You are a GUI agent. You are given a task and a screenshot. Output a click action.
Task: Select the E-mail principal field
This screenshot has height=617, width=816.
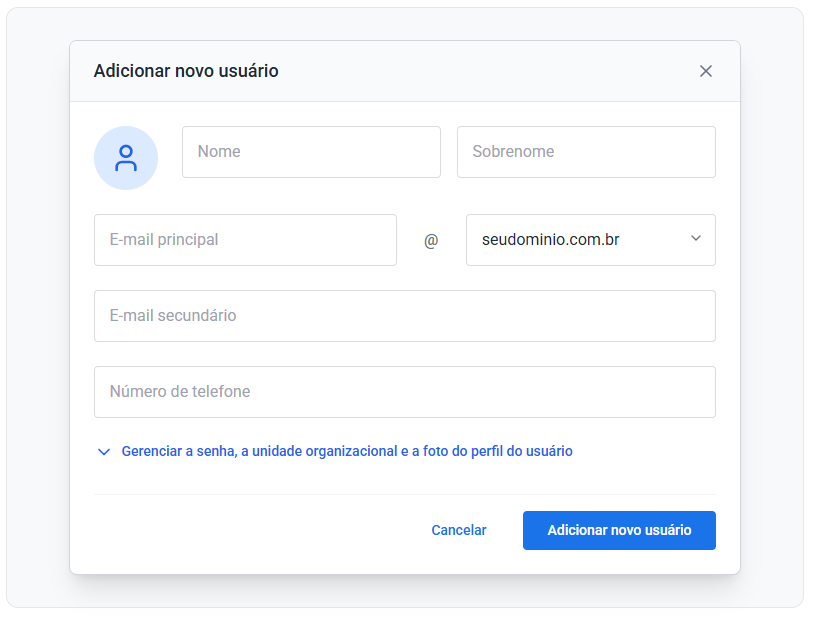245,240
